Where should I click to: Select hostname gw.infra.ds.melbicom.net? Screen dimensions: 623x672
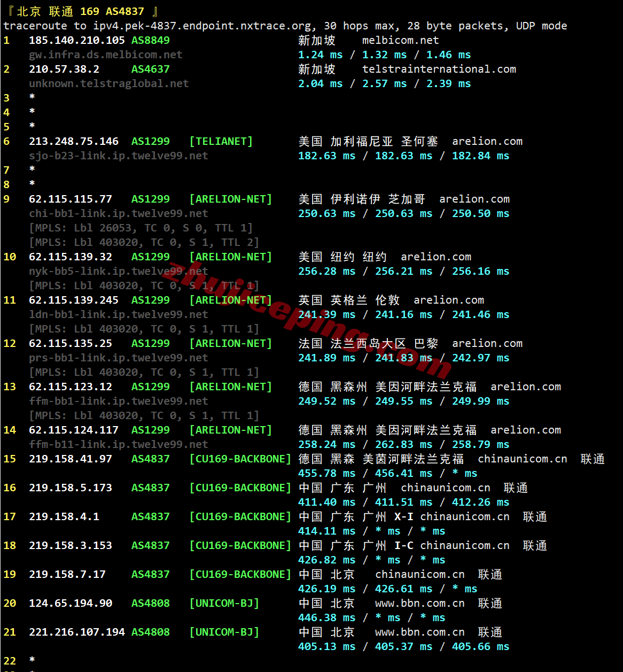(106, 55)
